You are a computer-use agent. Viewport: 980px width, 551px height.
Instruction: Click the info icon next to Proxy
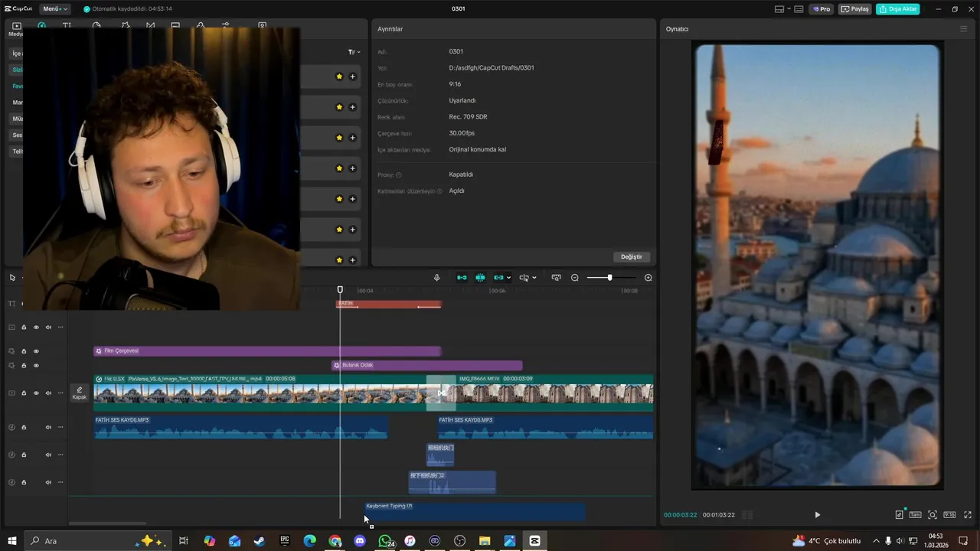pos(399,175)
